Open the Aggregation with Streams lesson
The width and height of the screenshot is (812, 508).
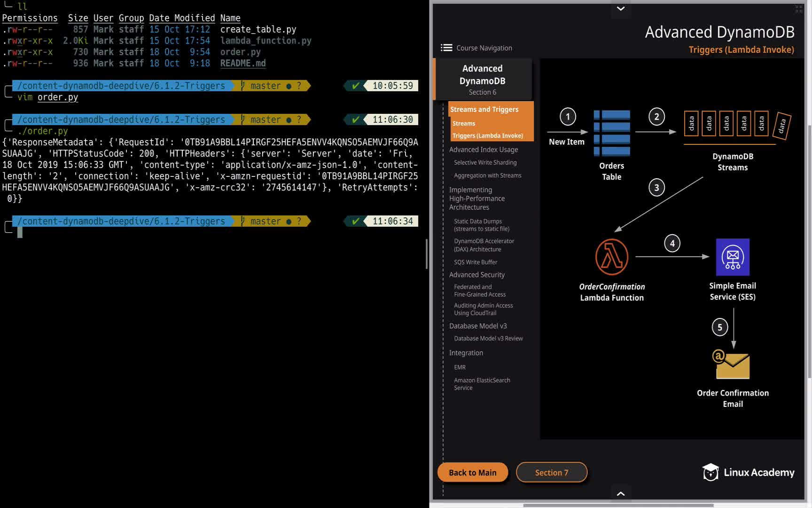487,175
